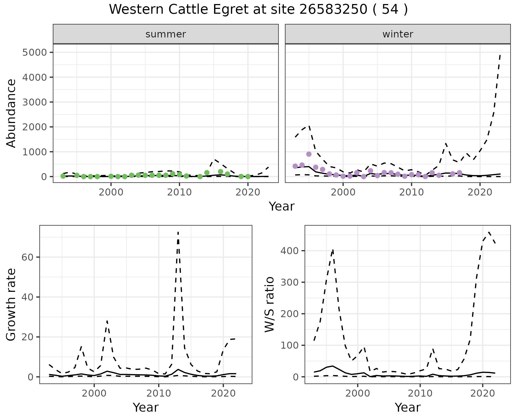Click the 2010 tick under the summer panel
Screen dimensions: 517x420
[179, 192]
